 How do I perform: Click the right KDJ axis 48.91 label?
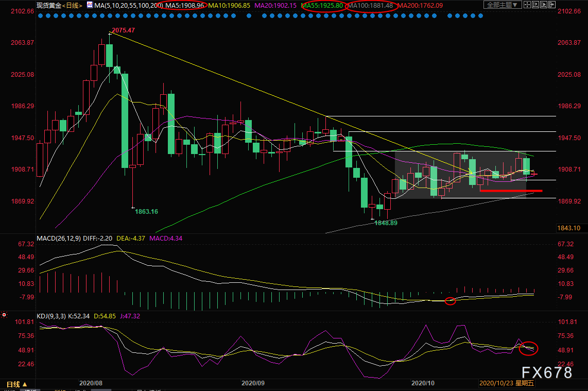pyautogui.click(x=566, y=350)
